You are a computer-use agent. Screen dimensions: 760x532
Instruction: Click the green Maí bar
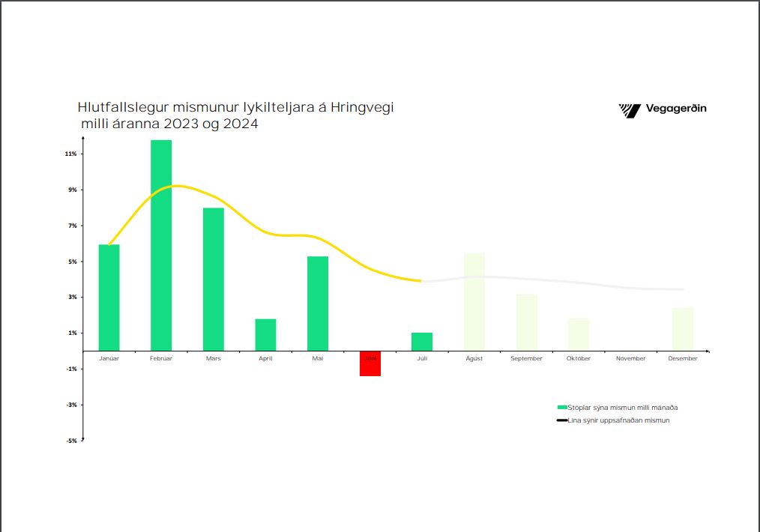point(318,303)
